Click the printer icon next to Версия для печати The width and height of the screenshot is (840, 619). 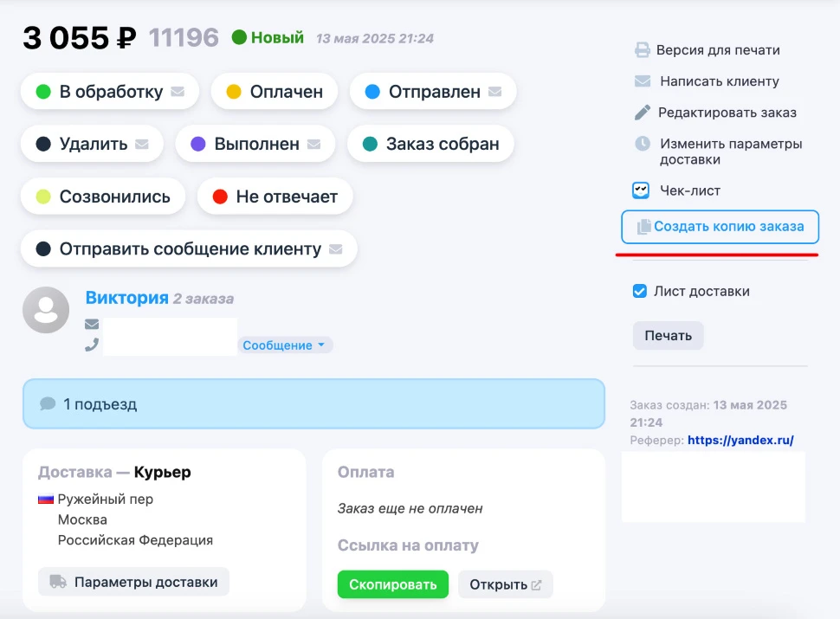click(x=641, y=50)
